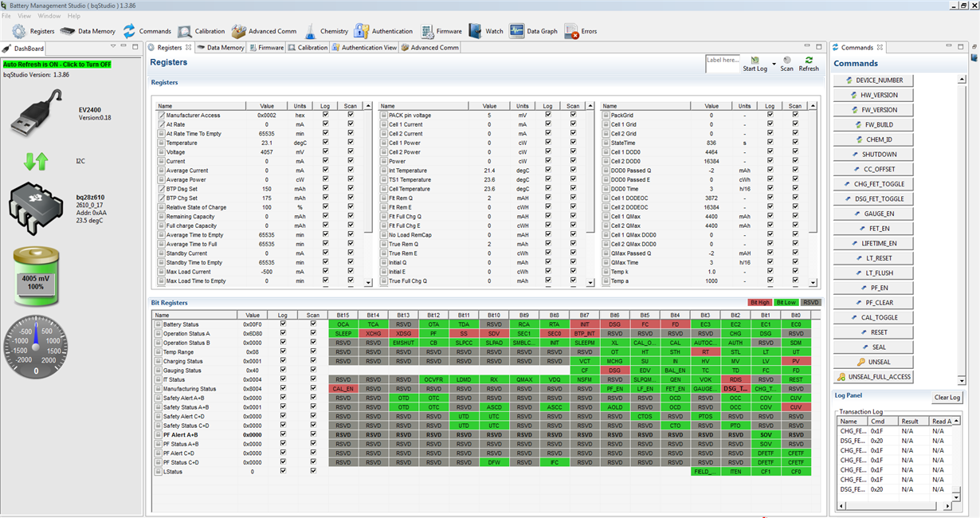Toggle Scan checkbox for PACK pin voltage

[573, 115]
